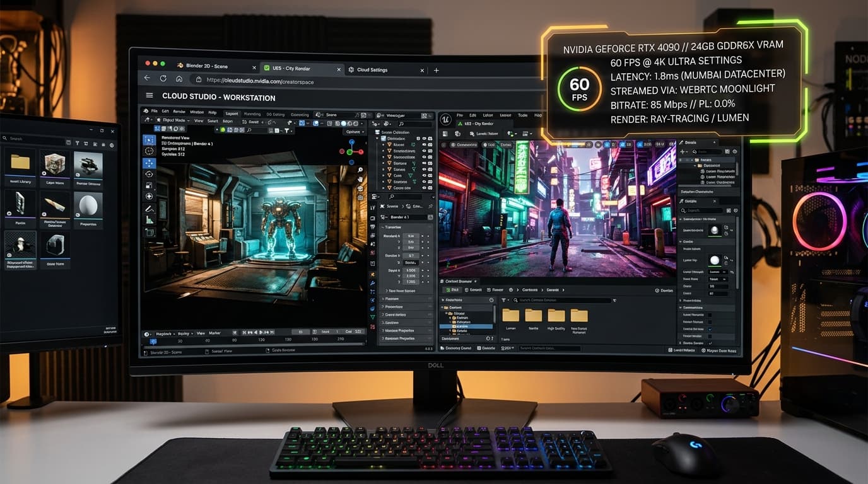Switch to the UE5 - City Render browser tab
This screenshot has width=868, height=484.
(302, 68)
